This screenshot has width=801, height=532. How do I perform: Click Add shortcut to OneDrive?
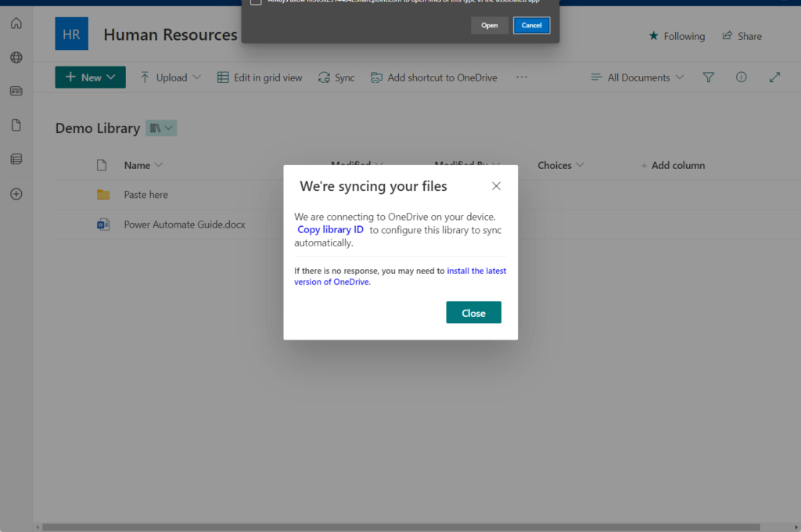click(433, 77)
